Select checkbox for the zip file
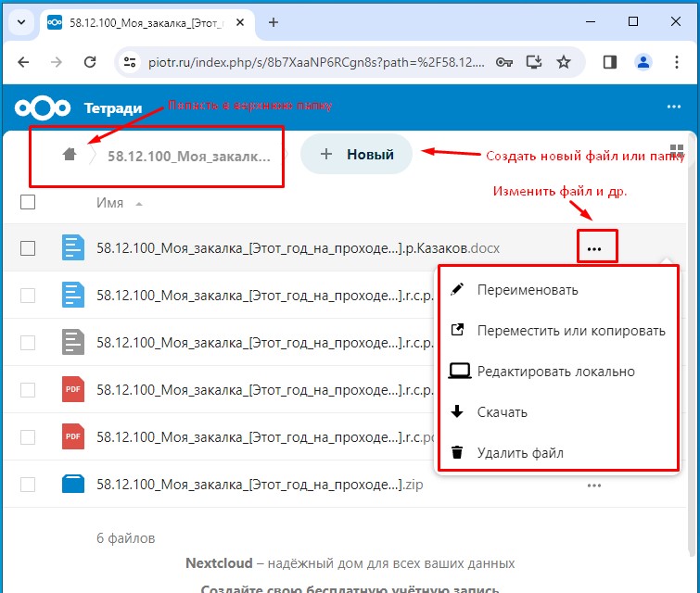The width and height of the screenshot is (700, 593). tap(28, 484)
